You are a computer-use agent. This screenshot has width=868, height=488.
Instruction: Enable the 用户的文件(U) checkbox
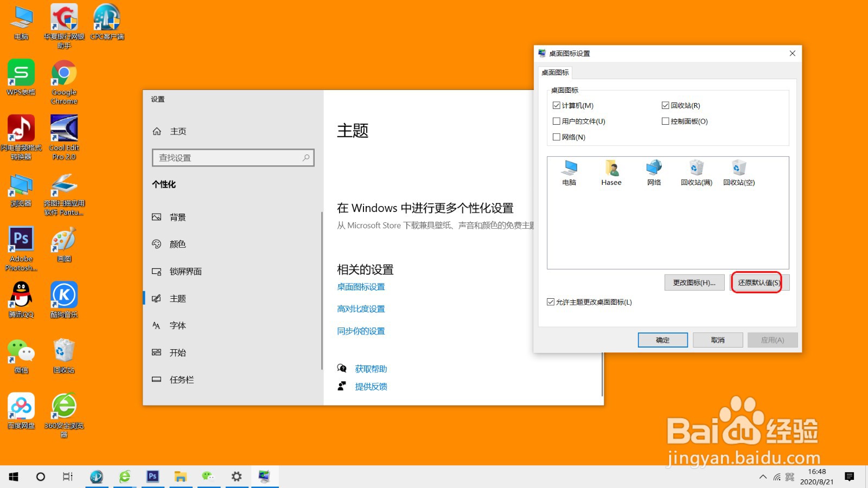coord(556,121)
